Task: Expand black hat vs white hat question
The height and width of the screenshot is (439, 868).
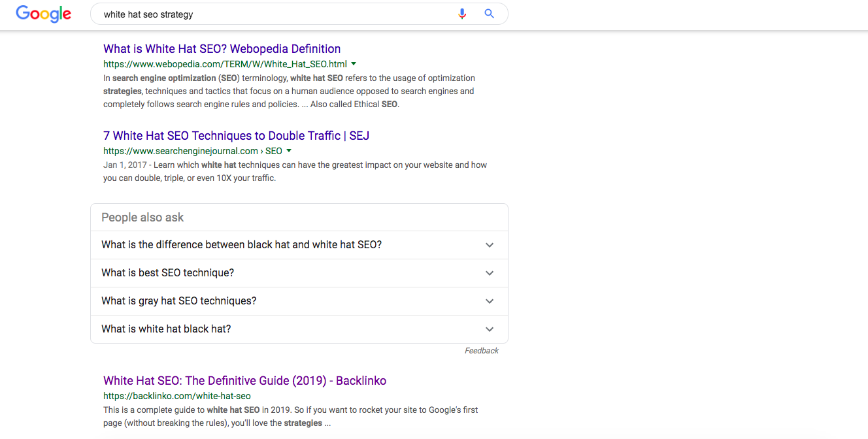Action: coord(299,245)
